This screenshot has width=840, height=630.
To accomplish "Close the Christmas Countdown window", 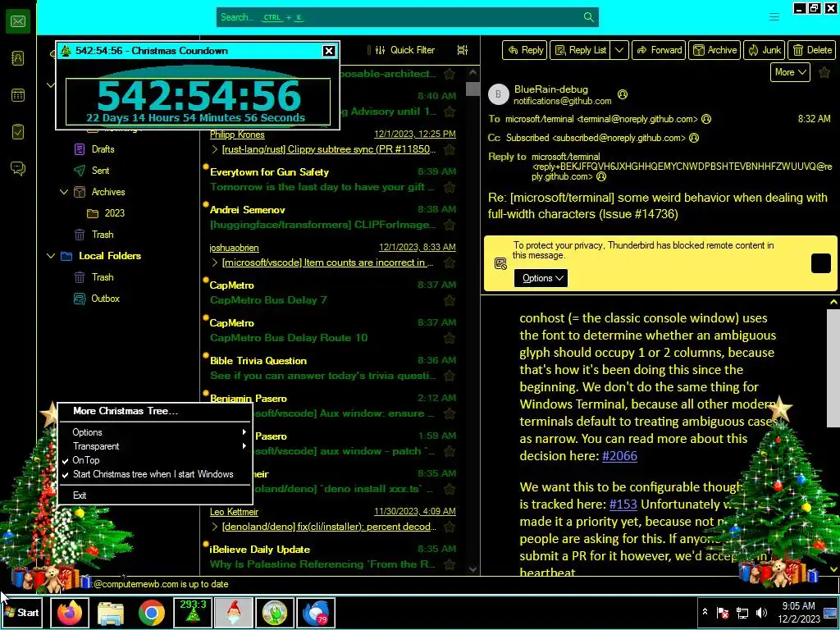I will coord(329,51).
